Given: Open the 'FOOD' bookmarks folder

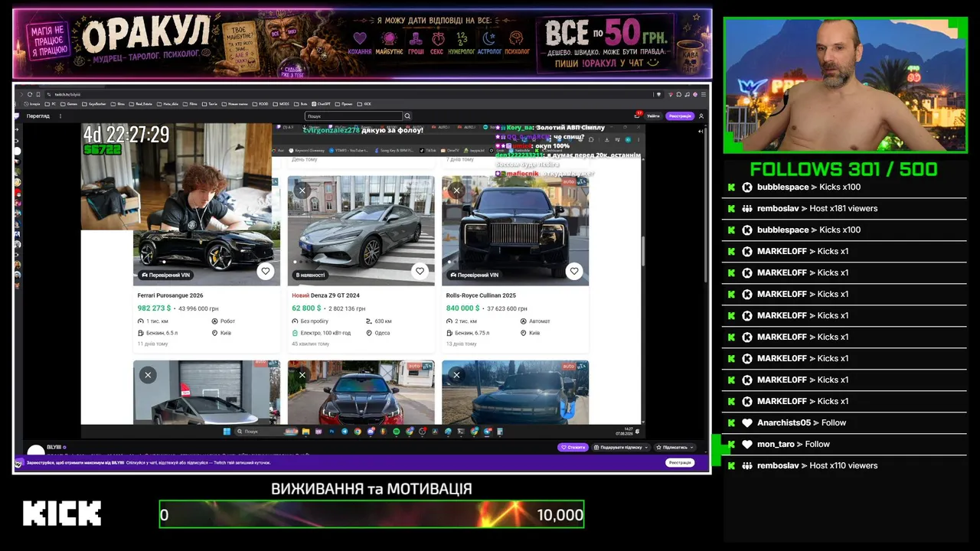Looking at the screenshot, I should [260, 104].
